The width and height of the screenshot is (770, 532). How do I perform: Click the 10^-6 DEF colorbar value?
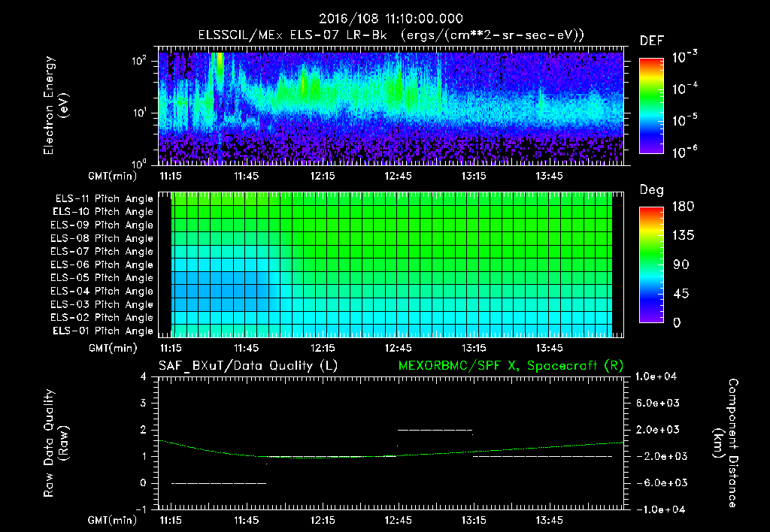pyautogui.click(x=684, y=152)
